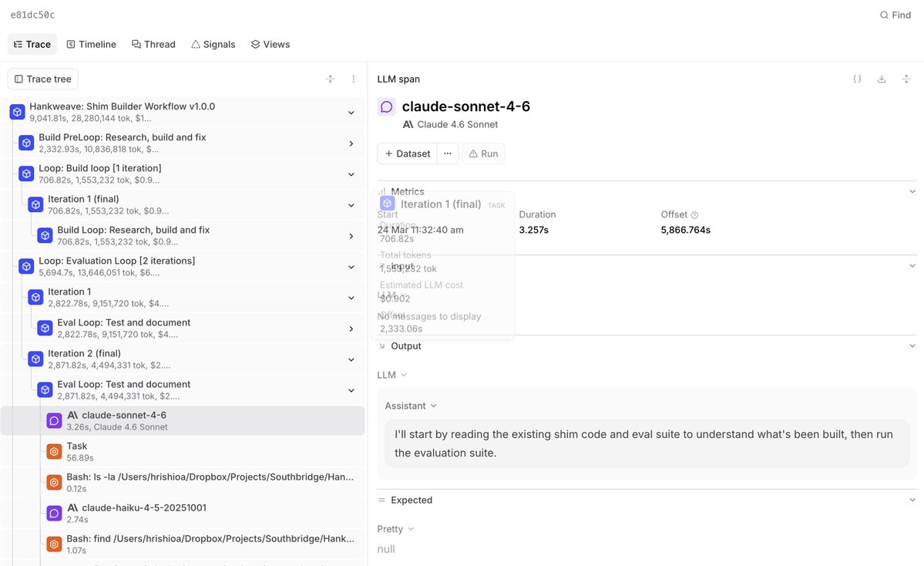Click the Output section arrow icon

[382, 346]
